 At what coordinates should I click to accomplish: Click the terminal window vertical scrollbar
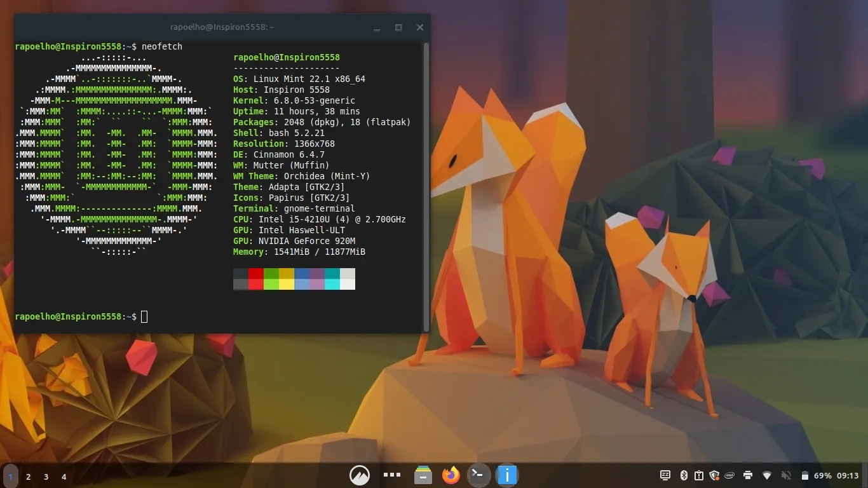pos(426,186)
